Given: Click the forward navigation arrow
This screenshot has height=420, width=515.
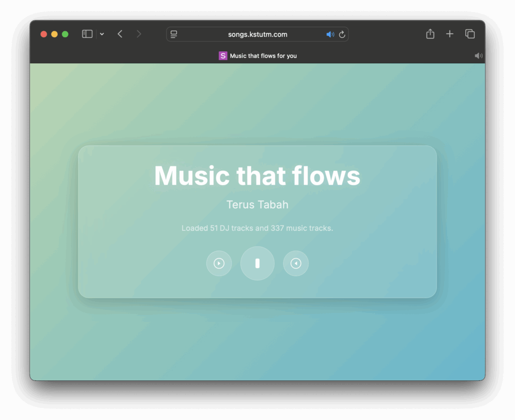Looking at the screenshot, I should coord(139,34).
